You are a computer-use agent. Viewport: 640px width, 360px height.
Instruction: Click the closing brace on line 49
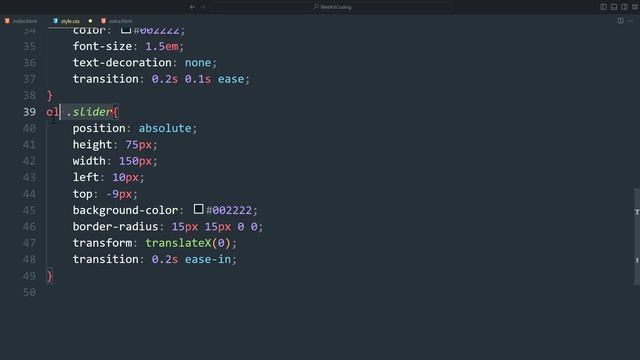[50, 276]
